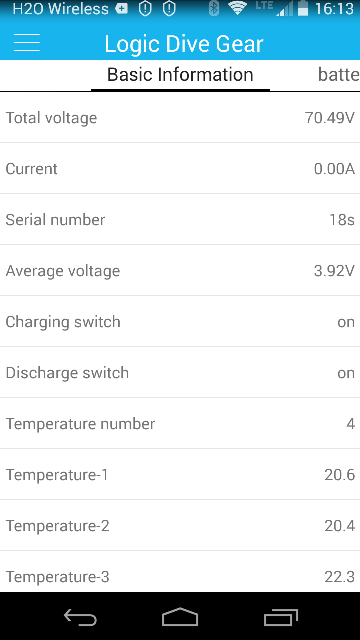Select the Temperature-2 reading row

[x=180, y=525]
